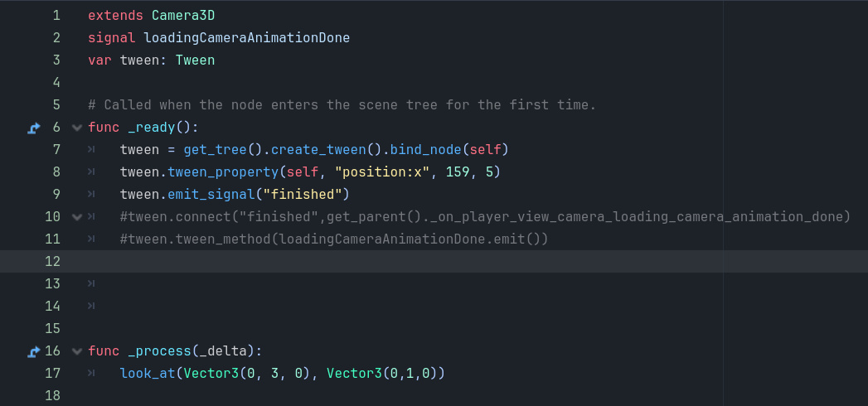This screenshot has height=406, width=868.
Task: Click the create_tween method call
Action: pos(318,149)
